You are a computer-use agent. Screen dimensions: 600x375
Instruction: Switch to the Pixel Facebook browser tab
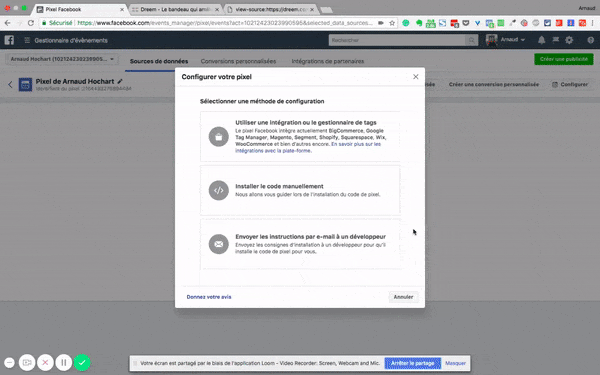tap(80, 9)
